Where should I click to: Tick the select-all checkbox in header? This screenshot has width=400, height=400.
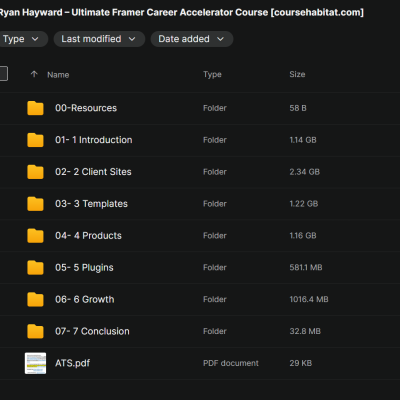(x=3, y=74)
